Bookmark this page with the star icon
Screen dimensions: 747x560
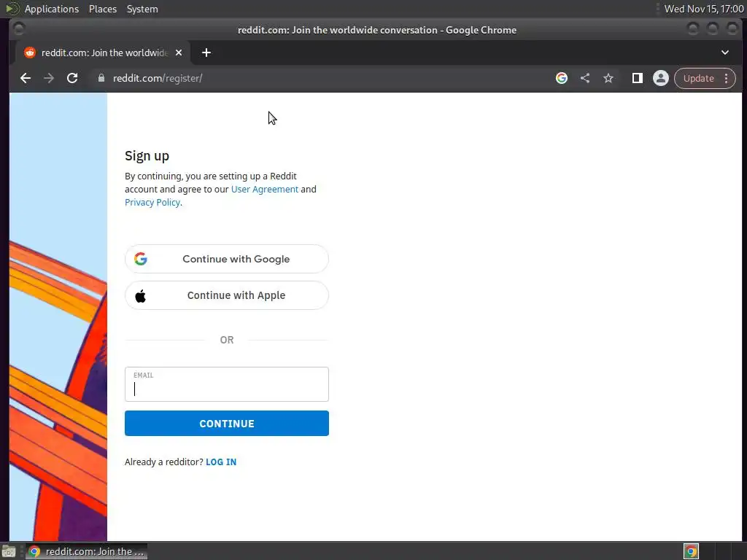608,78
